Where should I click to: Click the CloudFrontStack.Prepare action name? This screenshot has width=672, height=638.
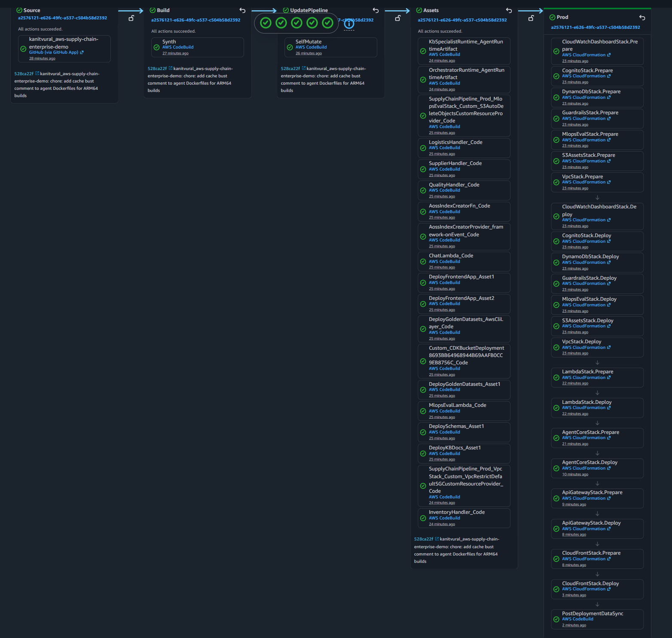tap(591, 553)
